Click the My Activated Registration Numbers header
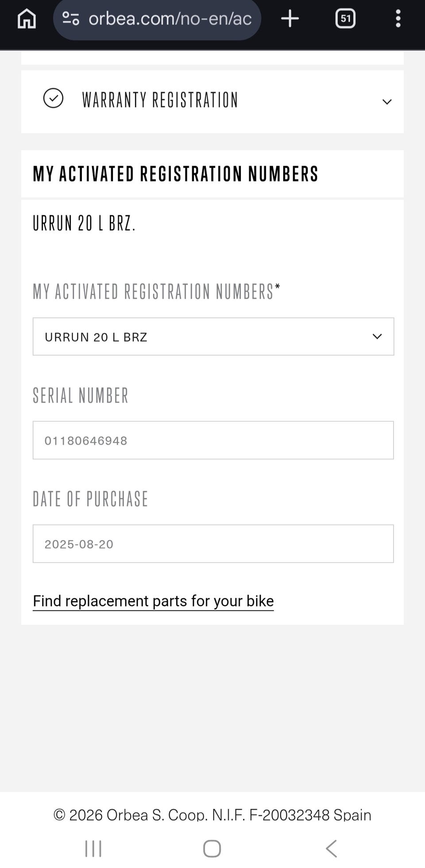Image resolution: width=425 pixels, height=868 pixels. [x=175, y=174]
